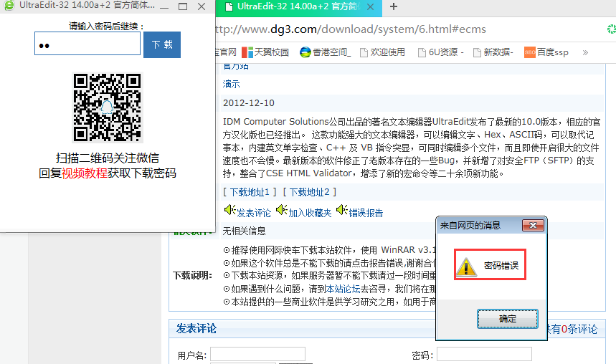Select the UltraEdit-32 browser tab
The height and width of the screenshot is (364, 616).
pos(298,8)
